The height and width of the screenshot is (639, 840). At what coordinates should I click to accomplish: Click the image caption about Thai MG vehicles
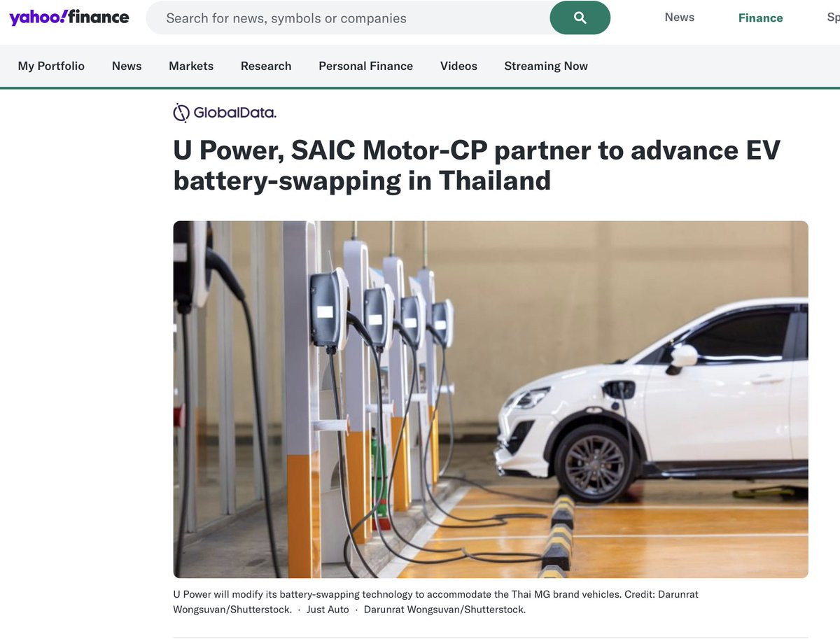pyautogui.click(x=435, y=602)
